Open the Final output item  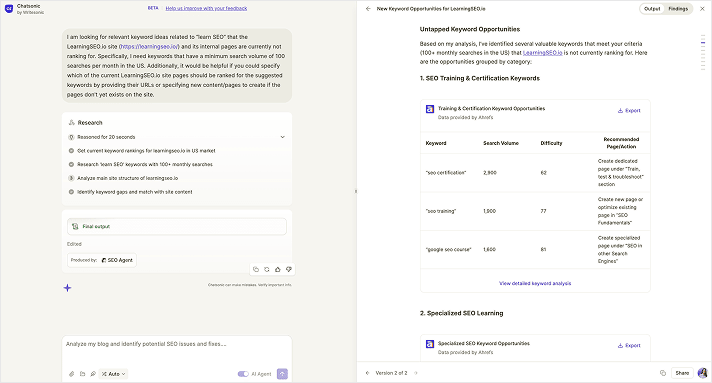pos(177,226)
